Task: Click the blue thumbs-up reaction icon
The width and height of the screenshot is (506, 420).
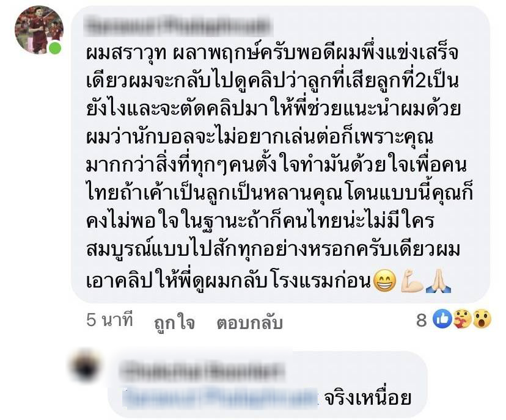Action: click(x=442, y=319)
